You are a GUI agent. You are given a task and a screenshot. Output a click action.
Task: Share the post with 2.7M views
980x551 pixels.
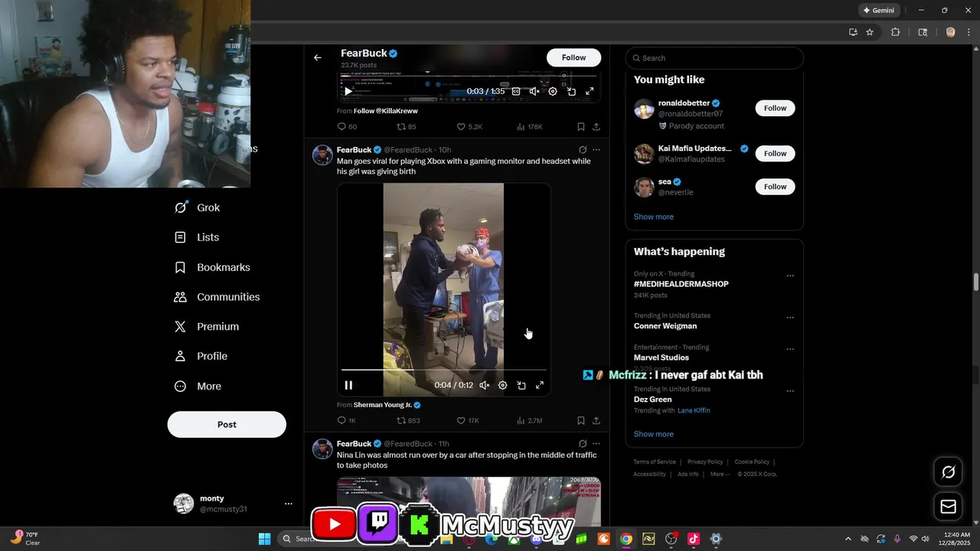pos(596,420)
